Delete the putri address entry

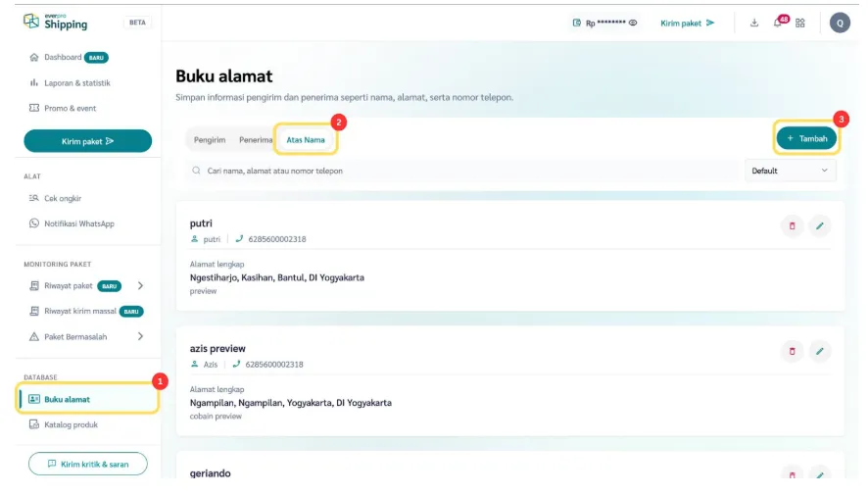pyautogui.click(x=792, y=226)
